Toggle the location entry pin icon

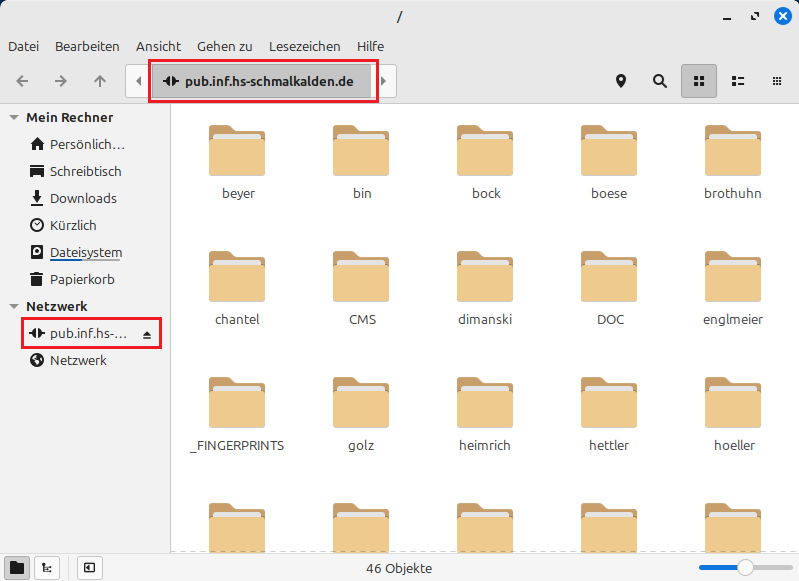(621, 81)
